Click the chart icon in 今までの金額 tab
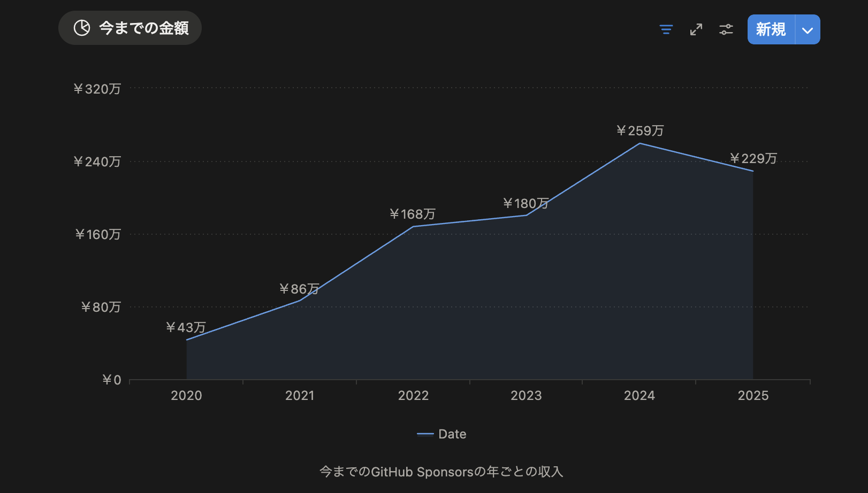Screen dimensions: 868x493 pyautogui.click(x=82, y=28)
